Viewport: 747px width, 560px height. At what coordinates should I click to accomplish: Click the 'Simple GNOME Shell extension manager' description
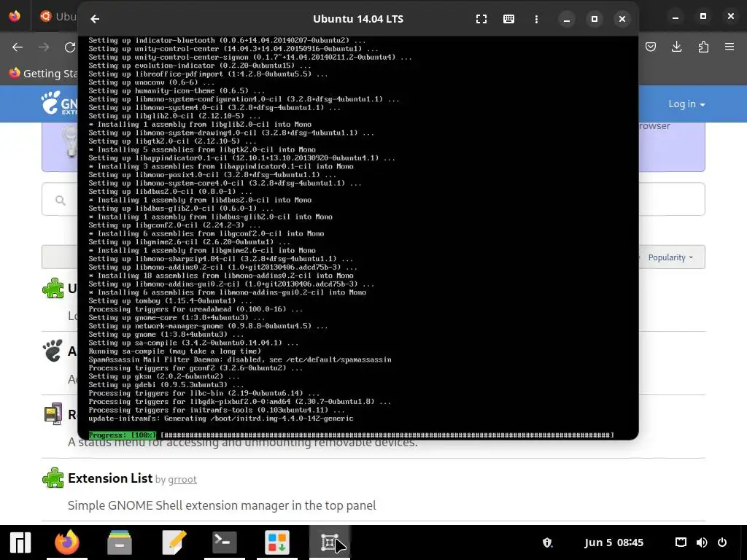[222, 506]
